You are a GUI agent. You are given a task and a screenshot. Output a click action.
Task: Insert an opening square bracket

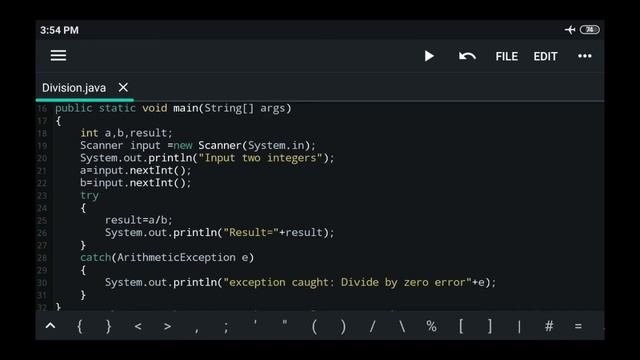point(461,326)
